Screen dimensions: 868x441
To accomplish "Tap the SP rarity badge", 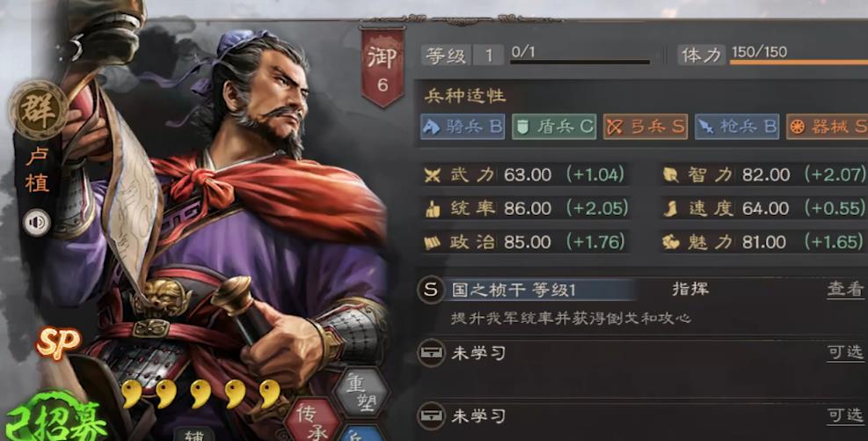I will coord(58,343).
